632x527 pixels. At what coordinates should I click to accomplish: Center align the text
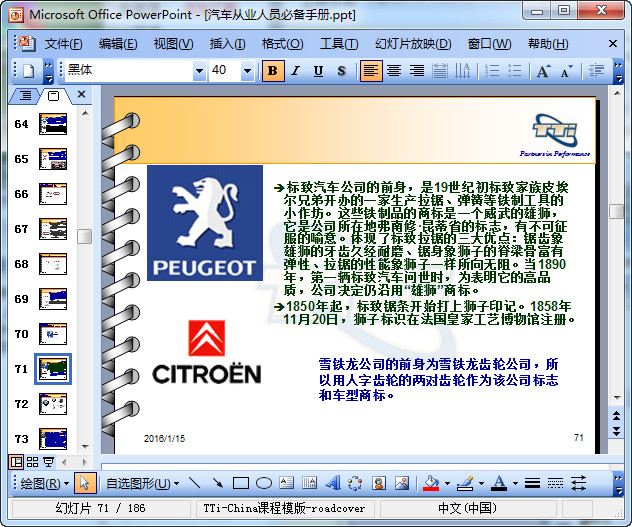pos(394,71)
